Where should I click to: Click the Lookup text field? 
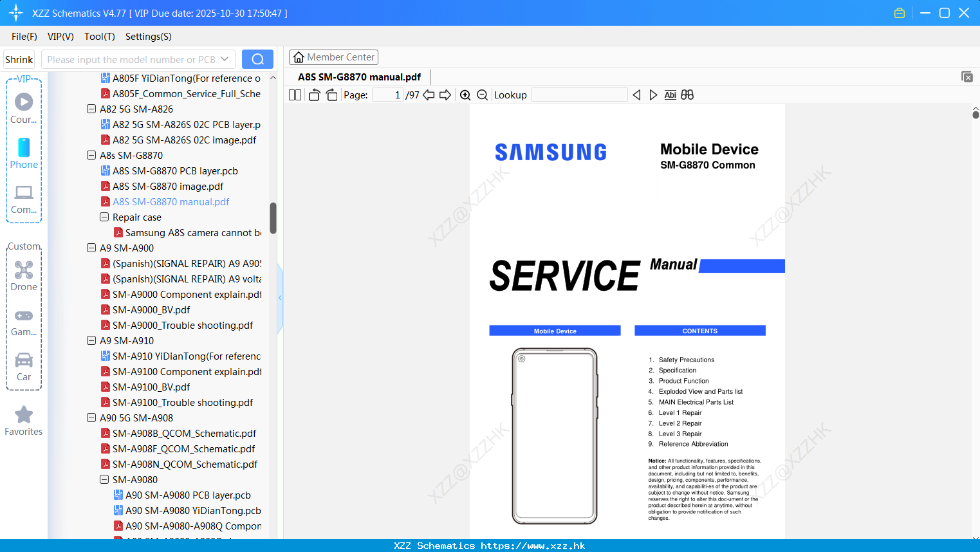pyautogui.click(x=579, y=95)
